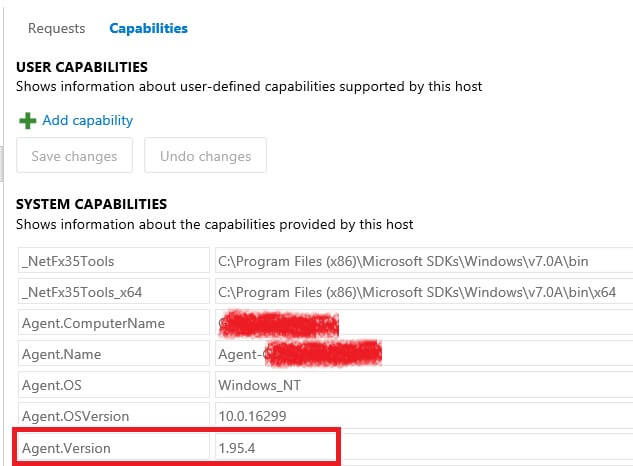This screenshot has width=633, height=466.
Task: Click the redacted Agent.ComputerName value field
Action: point(424,322)
